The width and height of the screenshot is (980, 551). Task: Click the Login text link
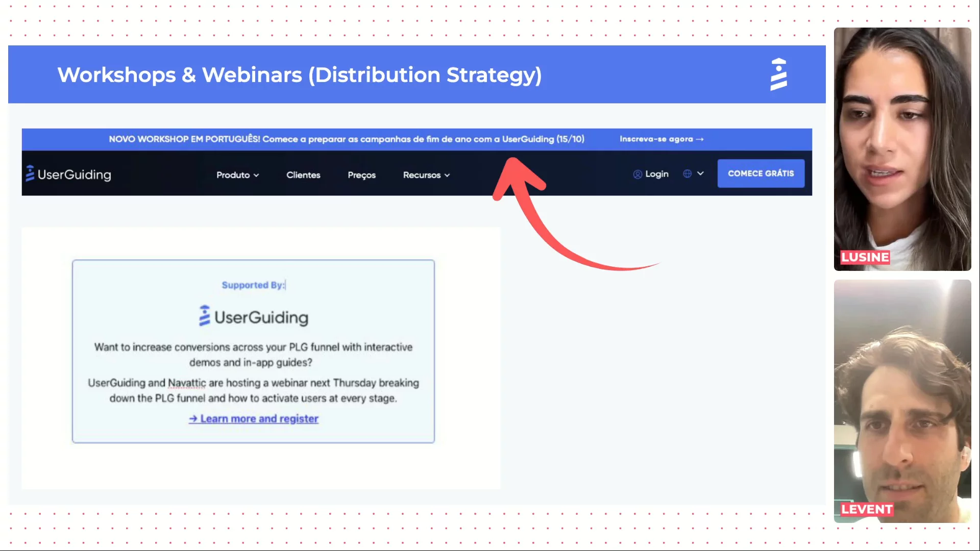coord(656,174)
